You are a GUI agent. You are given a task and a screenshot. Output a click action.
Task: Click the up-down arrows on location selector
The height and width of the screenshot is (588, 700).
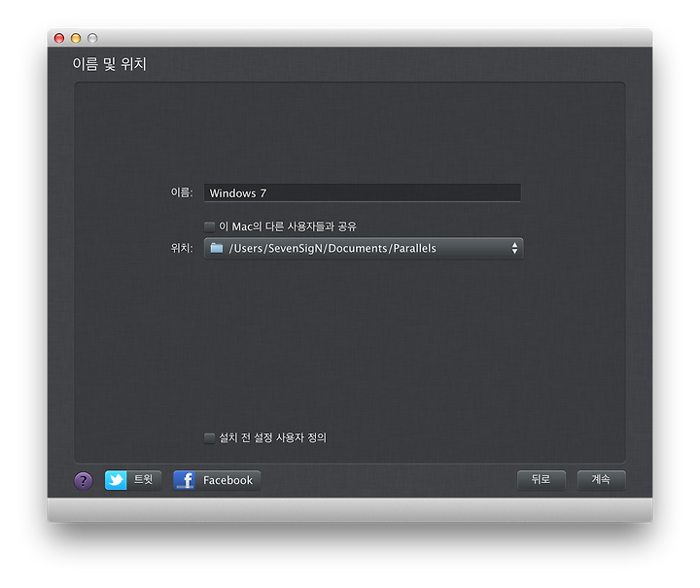(x=514, y=248)
